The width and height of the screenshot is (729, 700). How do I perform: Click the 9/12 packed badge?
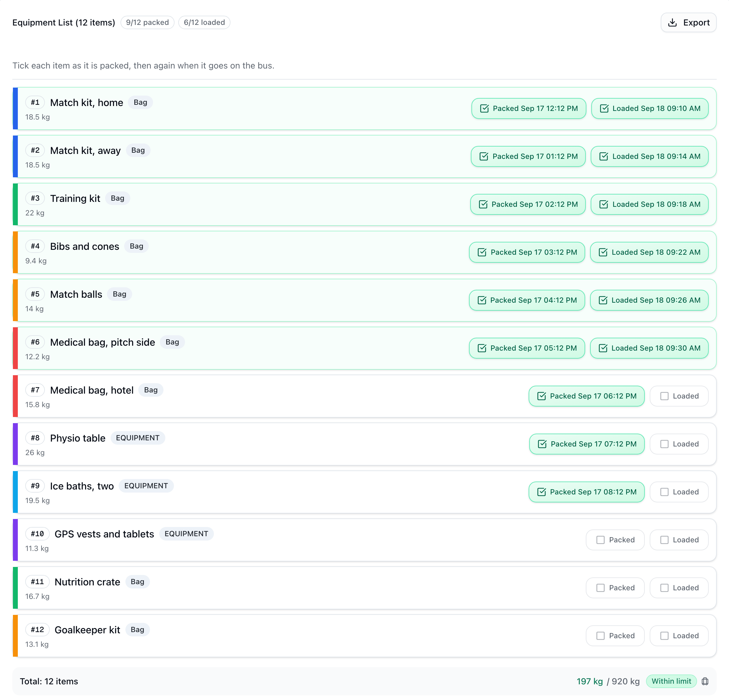(147, 23)
